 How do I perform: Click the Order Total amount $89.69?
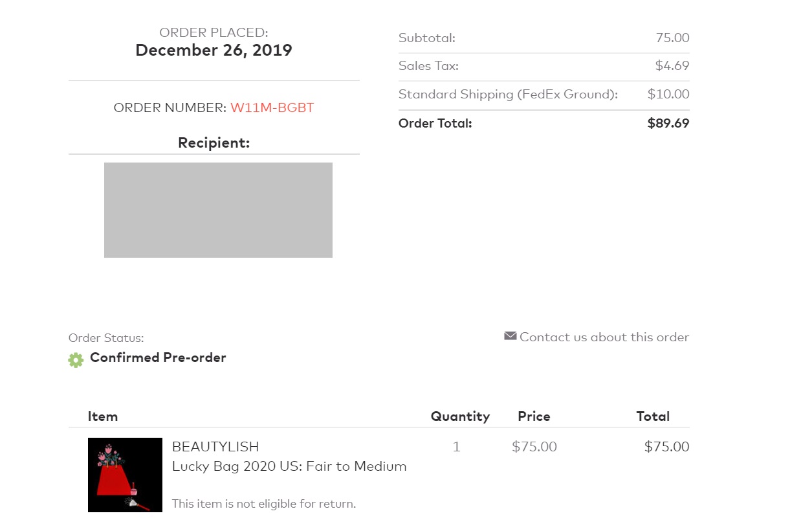(668, 123)
